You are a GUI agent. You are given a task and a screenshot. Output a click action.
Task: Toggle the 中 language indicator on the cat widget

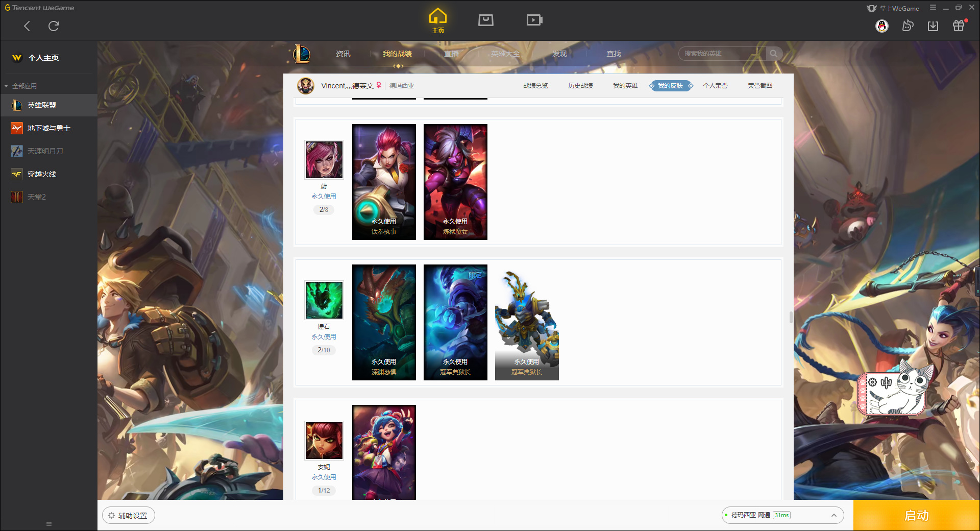point(886,382)
